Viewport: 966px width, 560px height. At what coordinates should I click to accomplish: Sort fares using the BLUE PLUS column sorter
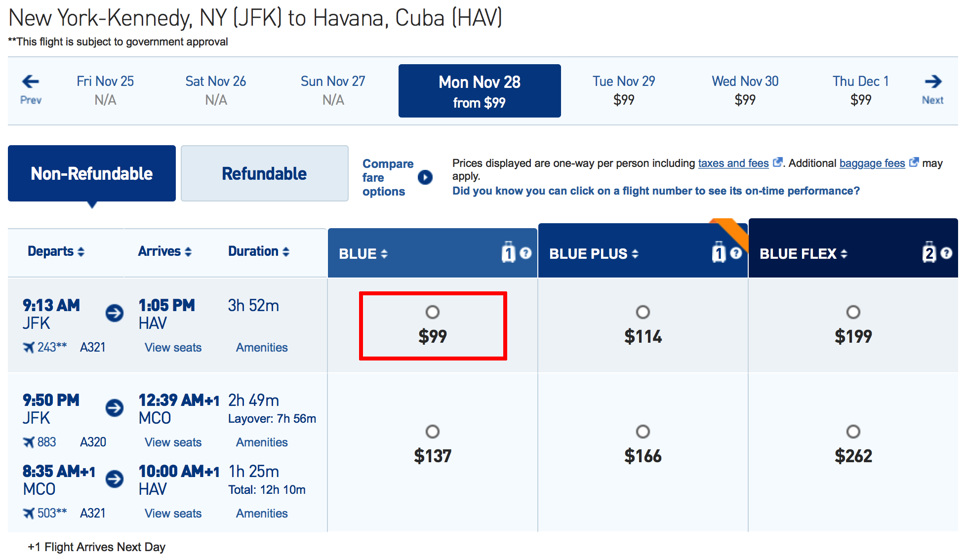pos(634,254)
